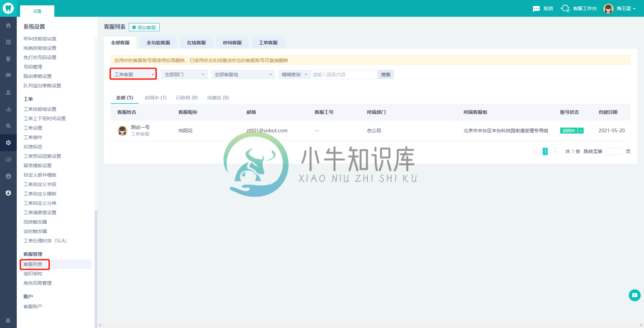
Task: Open 组织架构 menu item
Action: [33, 274]
